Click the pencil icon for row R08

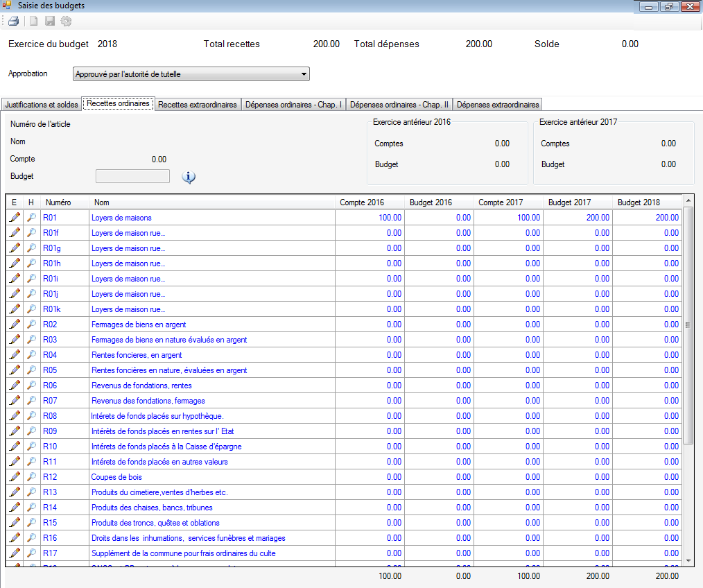(15, 416)
